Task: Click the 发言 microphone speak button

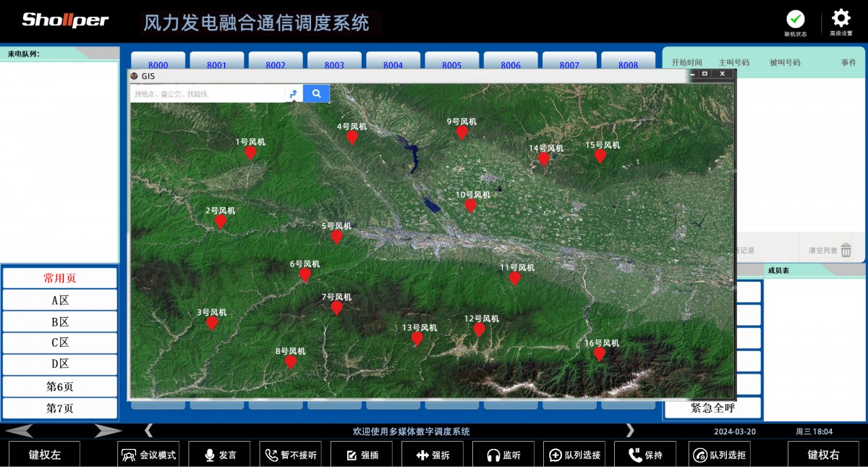Action: coord(220,455)
